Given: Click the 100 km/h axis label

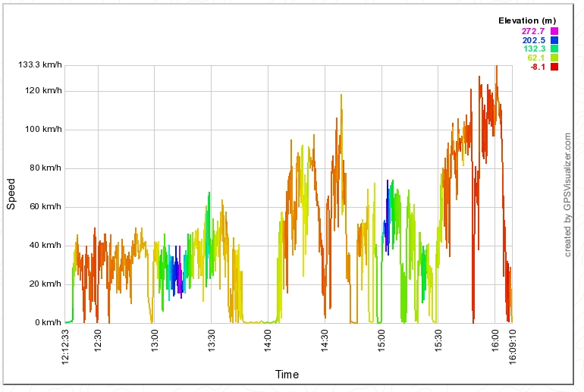Looking at the screenshot, I should 42,130.
